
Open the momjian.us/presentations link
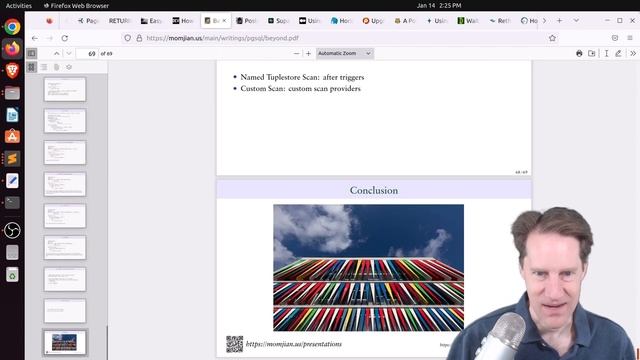(x=294, y=344)
